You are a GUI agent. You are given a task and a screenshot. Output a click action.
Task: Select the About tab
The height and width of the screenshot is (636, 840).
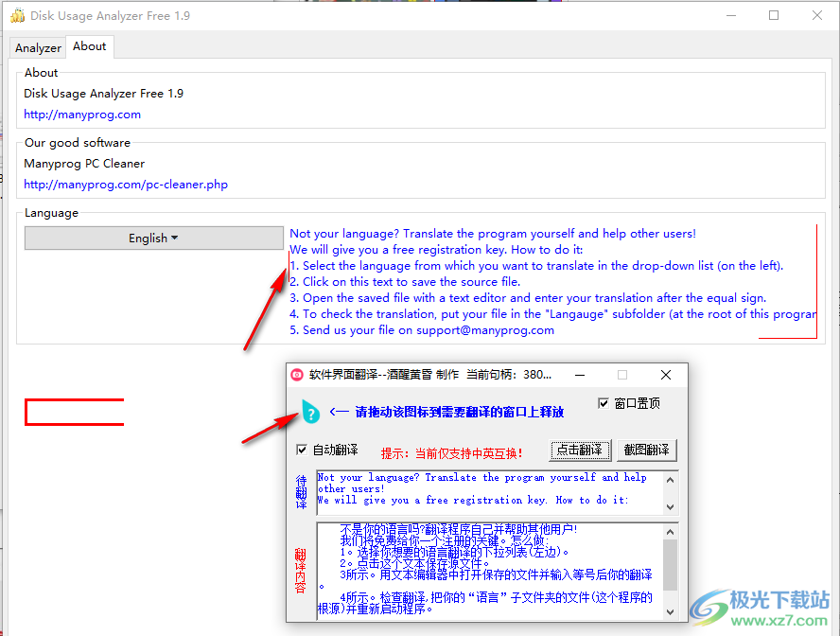(90, 46)
